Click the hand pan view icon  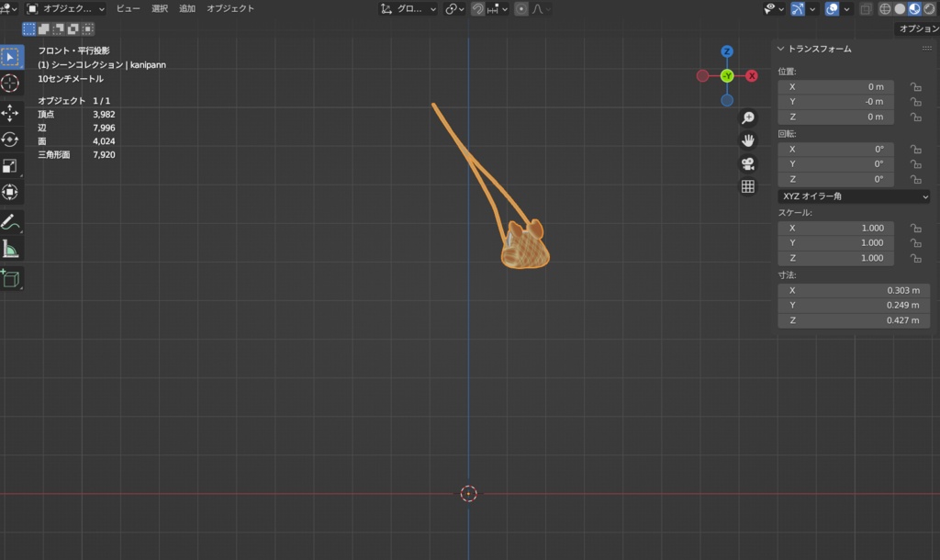tap(747, 140)
